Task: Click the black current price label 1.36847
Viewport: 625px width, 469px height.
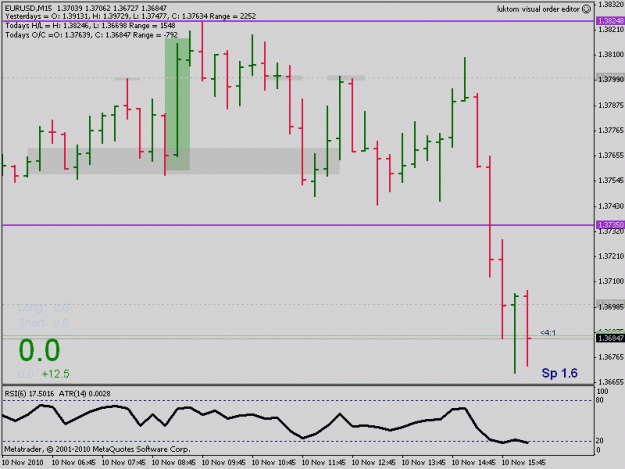Action: 610,338
